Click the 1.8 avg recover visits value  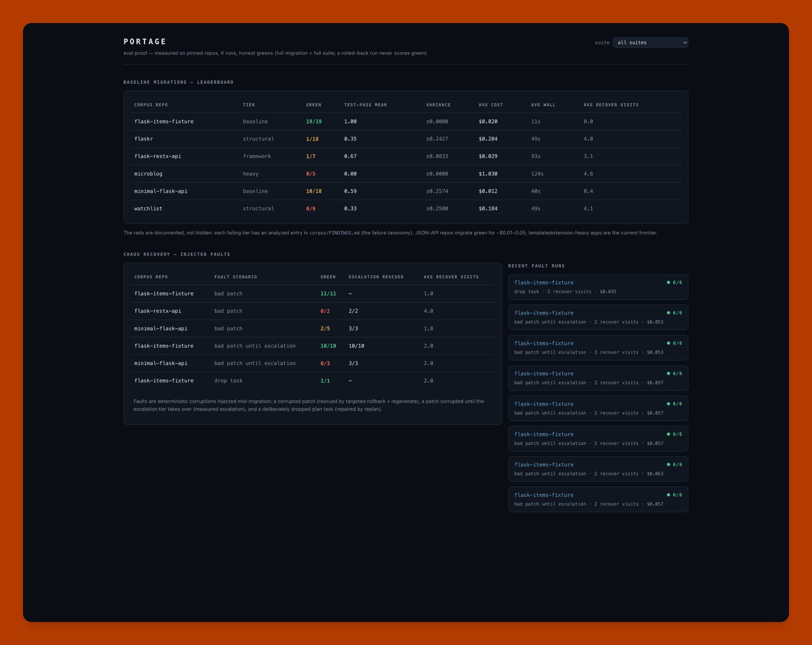[428, 328]
